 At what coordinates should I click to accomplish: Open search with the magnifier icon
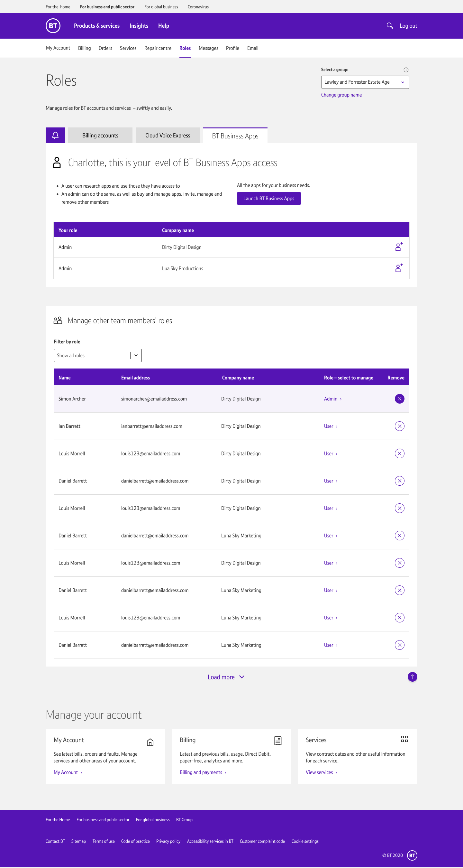tap(390, 26)
